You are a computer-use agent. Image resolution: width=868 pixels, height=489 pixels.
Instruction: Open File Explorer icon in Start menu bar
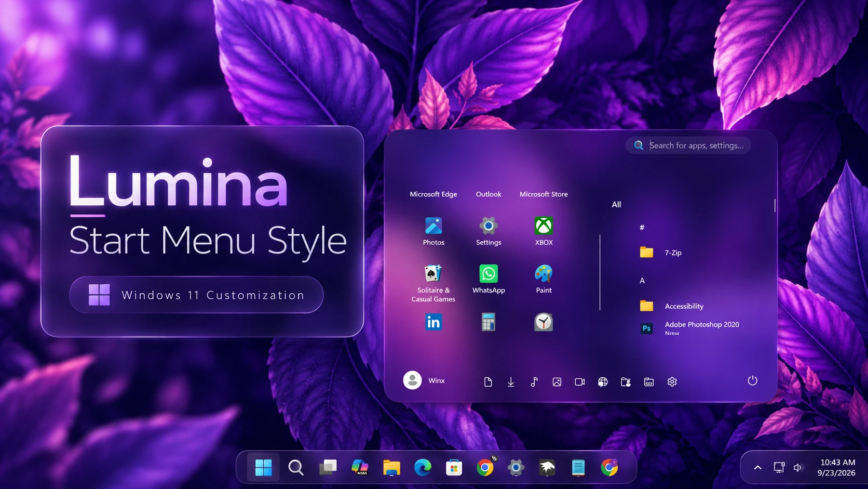[x=649, y=382]
